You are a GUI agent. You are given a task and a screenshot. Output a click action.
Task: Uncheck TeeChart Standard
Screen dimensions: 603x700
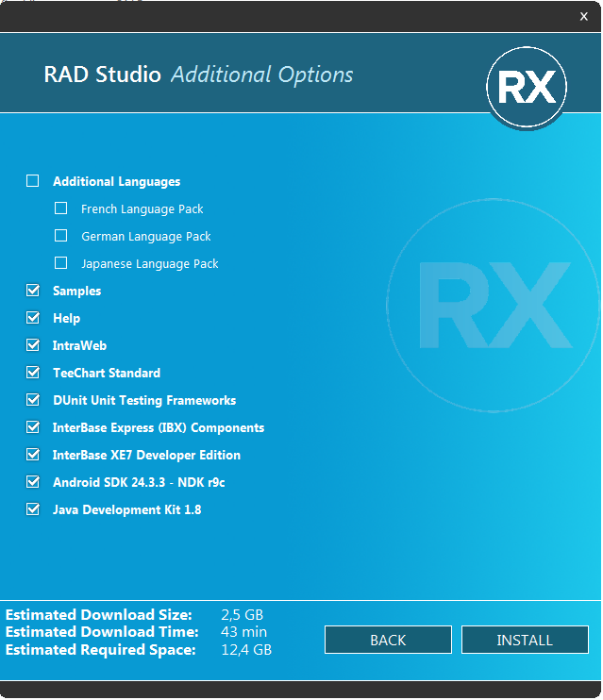[x=33, y=373]
